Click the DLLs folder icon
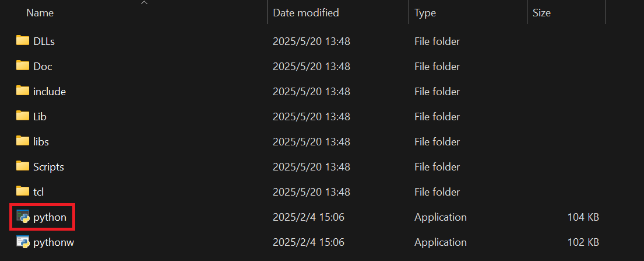The height and width of the screenshot is (261, 644). (x=23, y=41)
